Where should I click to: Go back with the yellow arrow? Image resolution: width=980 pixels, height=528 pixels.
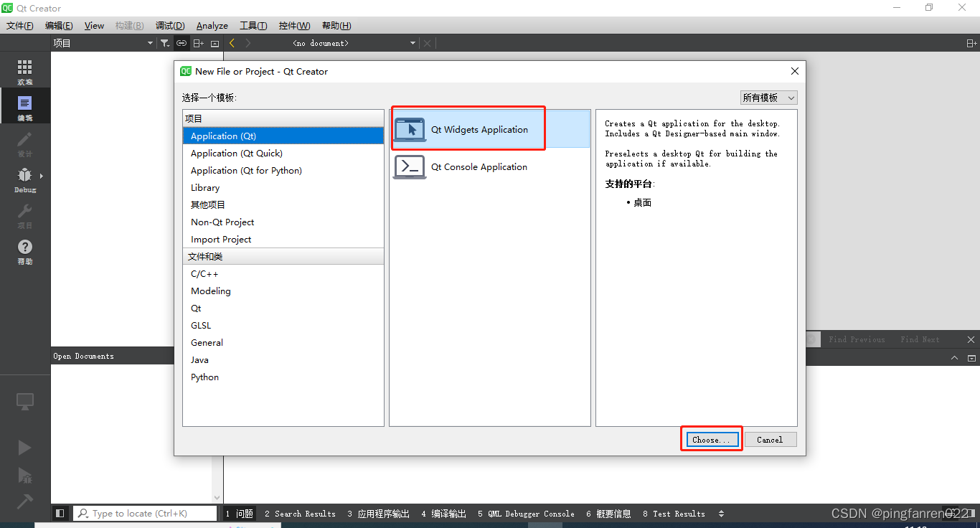[232, 43]
